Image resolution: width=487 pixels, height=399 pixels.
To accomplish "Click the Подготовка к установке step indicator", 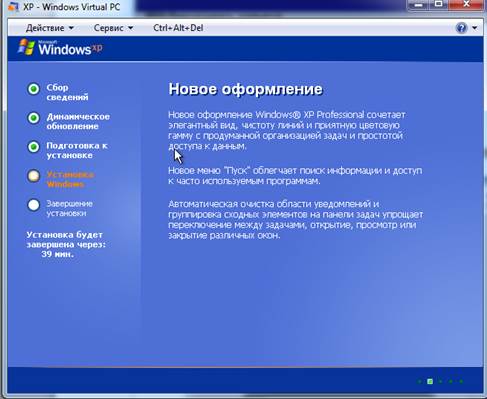I will pos(33,147).
